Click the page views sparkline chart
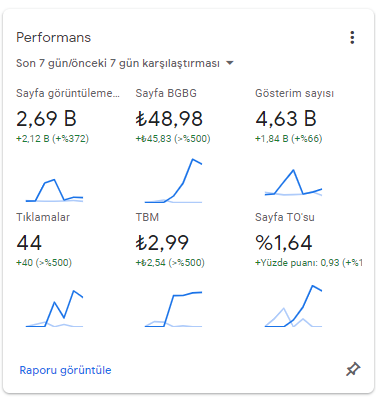 point(54,191)
